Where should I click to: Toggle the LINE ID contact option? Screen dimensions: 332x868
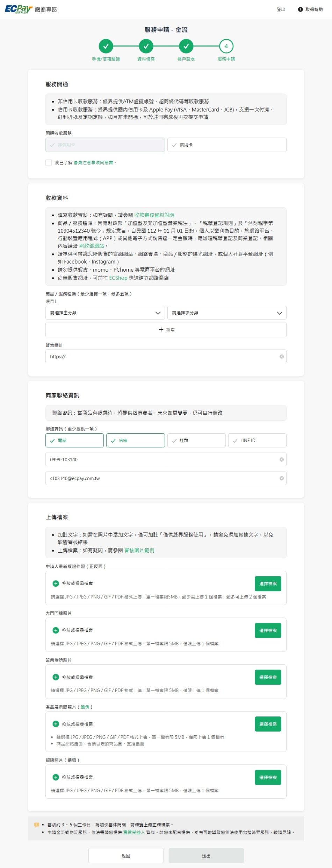257,441
